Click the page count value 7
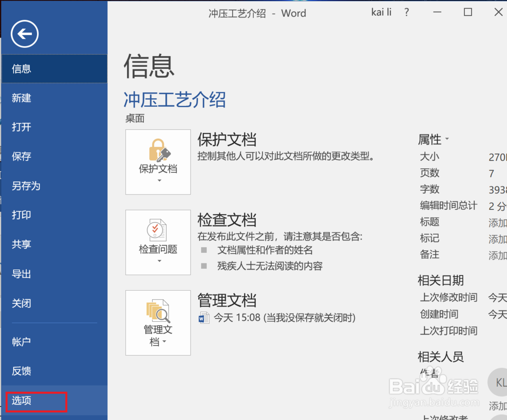 [x=491, y=174]
